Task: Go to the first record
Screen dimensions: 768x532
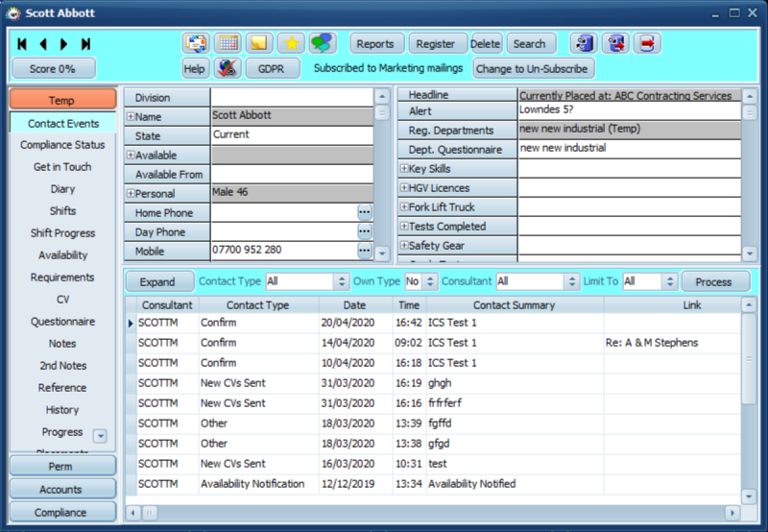Action: pos(22,44)
